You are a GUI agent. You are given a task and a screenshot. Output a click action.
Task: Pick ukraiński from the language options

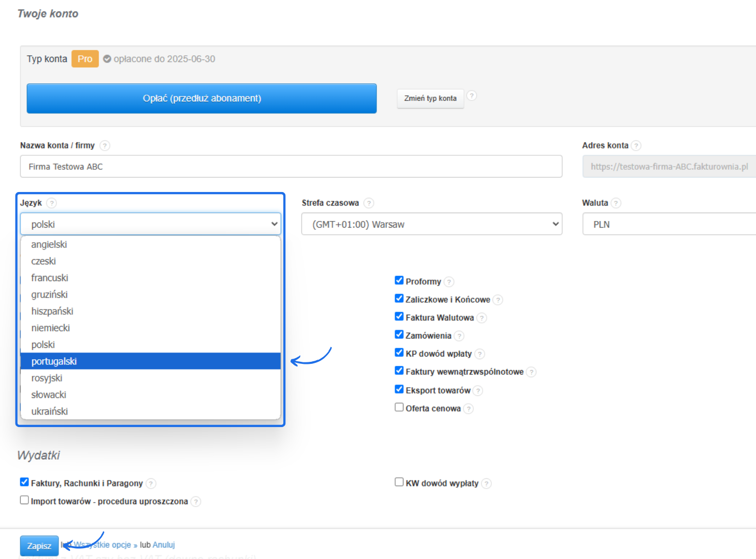(50, 411)
